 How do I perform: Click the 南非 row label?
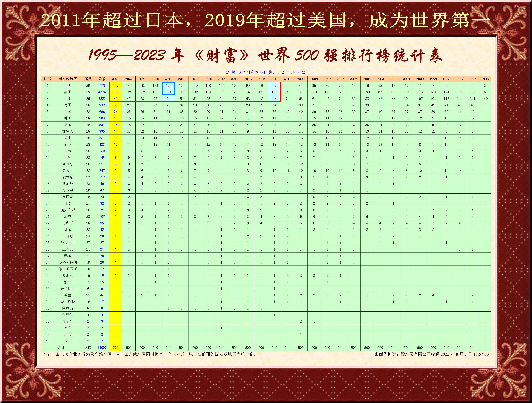[68, 341]
